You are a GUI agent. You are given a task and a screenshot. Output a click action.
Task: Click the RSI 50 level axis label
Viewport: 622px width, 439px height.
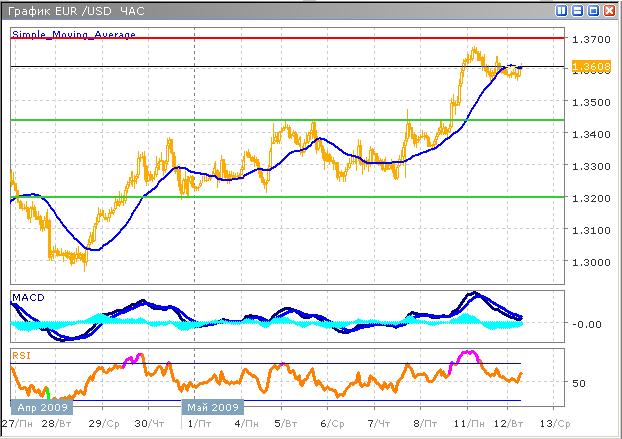[x=580, y=383]
